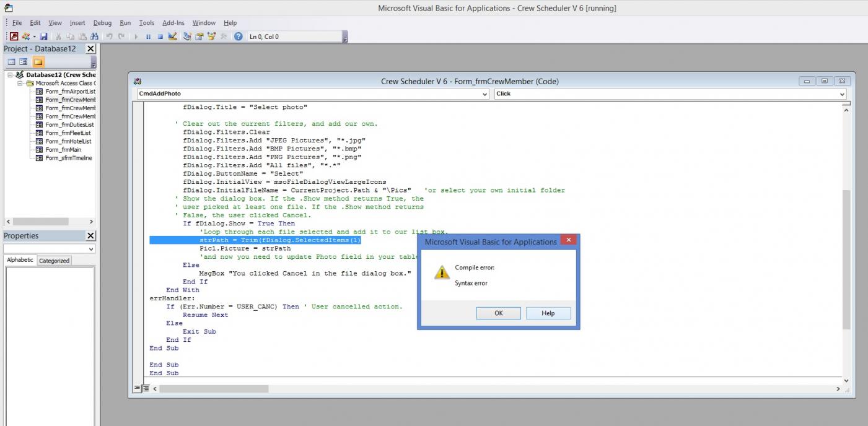
Task: Click the Reset stop icon
Action: pos(160,37)
